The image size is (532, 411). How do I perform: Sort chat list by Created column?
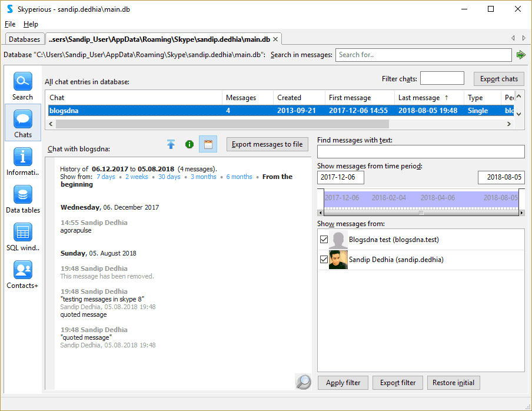tap(299, 98)
